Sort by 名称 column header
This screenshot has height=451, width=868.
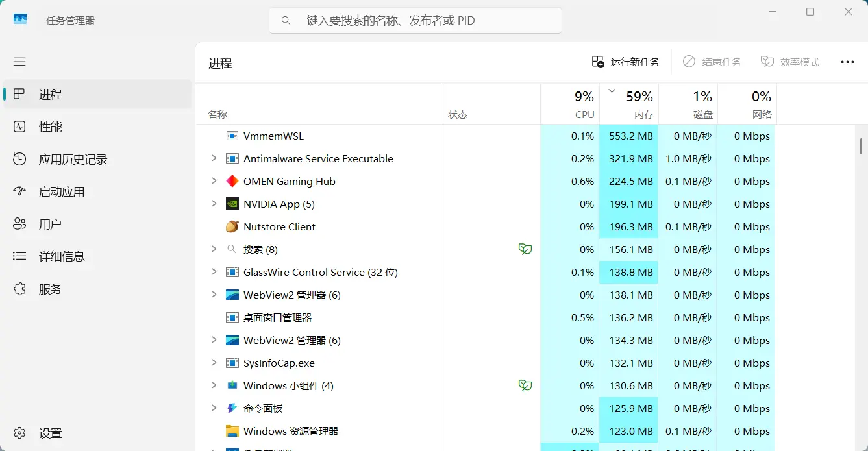point(319,104)
